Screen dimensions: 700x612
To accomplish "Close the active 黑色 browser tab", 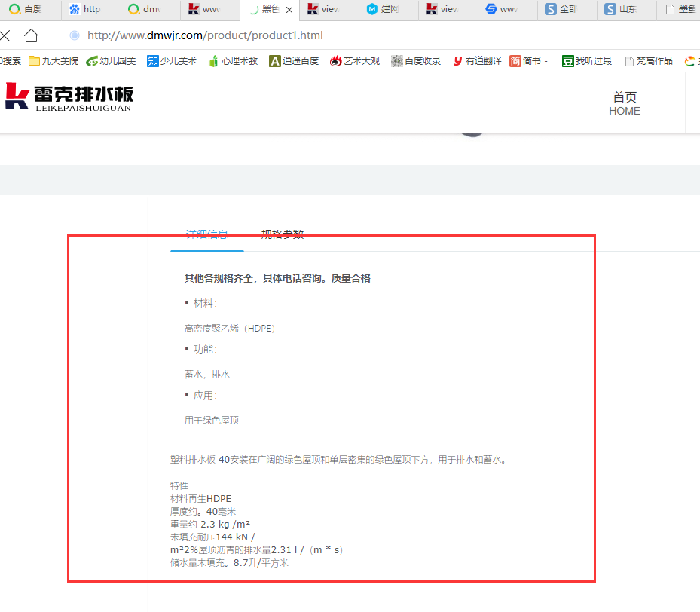I will [x=289, y=10].
